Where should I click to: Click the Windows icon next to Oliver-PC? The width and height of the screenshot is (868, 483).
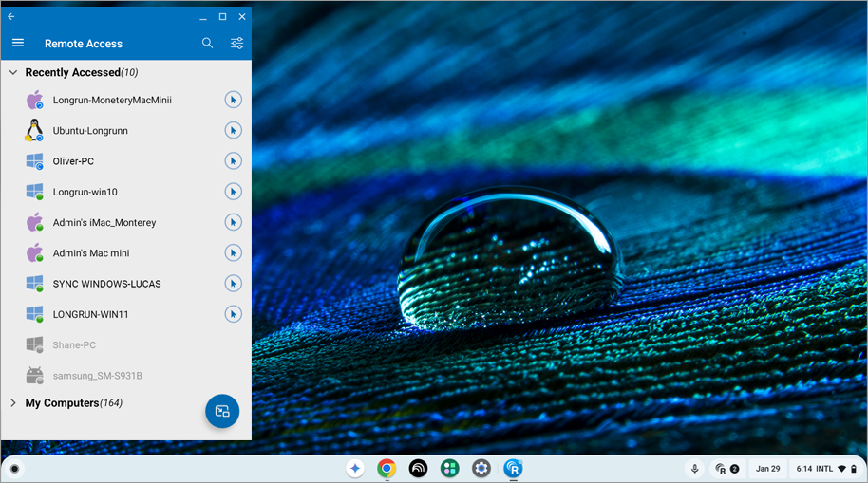[x=34, y=161]
